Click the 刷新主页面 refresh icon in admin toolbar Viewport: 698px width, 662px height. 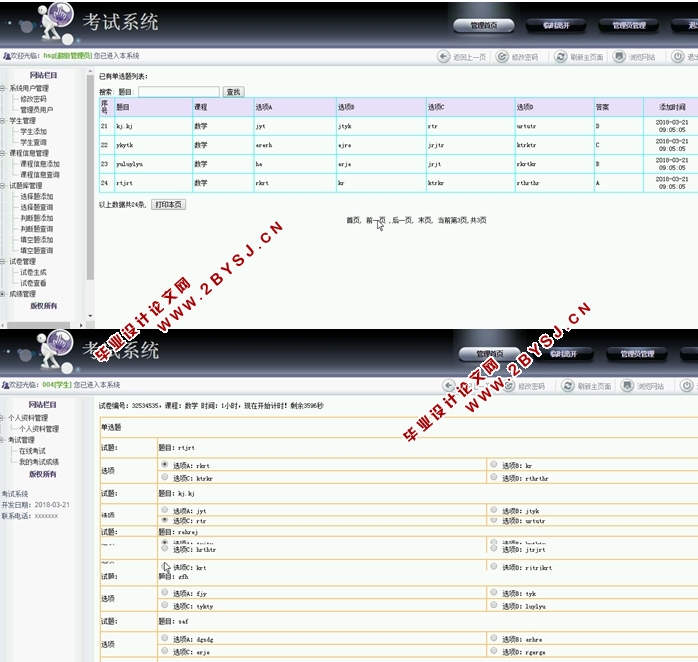pos(561,57)
